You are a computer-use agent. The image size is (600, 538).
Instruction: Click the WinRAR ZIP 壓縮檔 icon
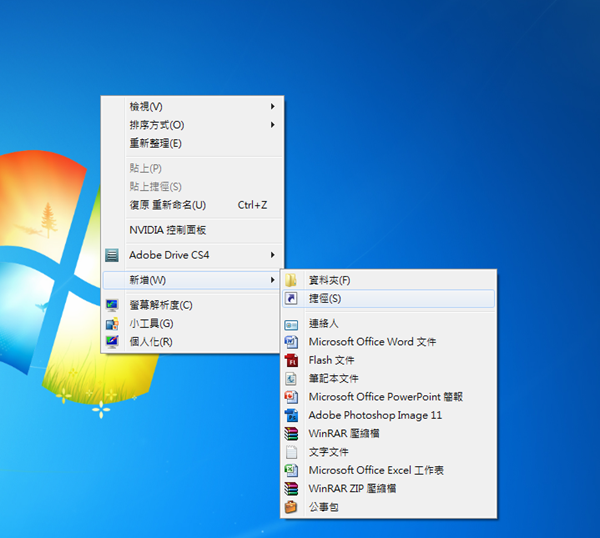pos(291,489)
